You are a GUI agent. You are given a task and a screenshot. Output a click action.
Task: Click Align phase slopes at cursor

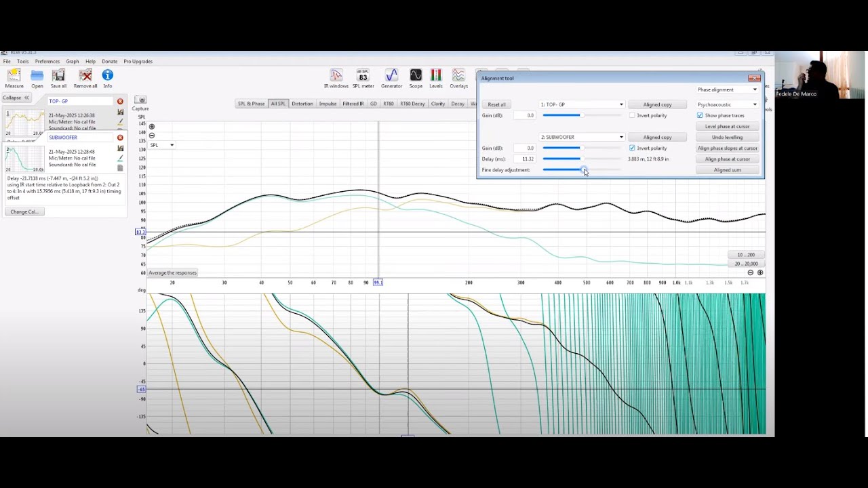[727, 148]
